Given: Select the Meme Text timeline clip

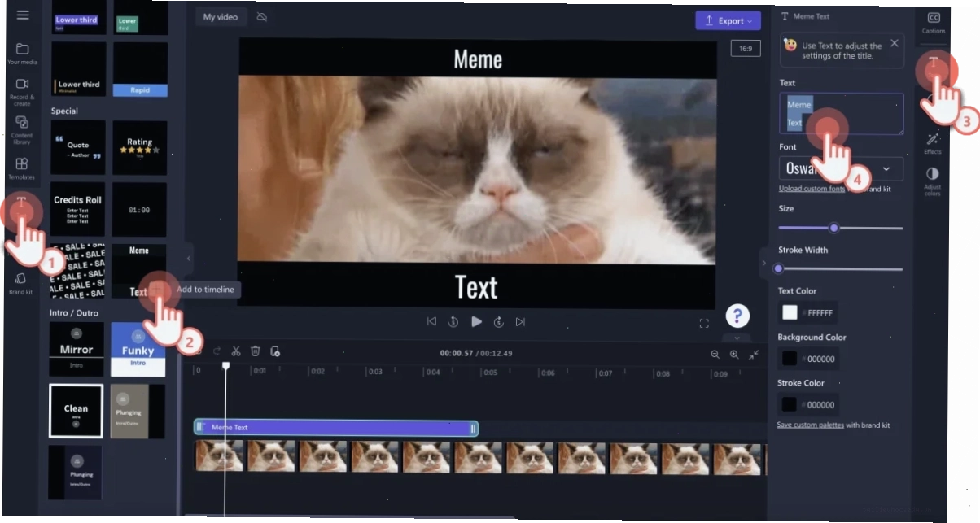Looking at the screenshot, I should coord(335,428).
